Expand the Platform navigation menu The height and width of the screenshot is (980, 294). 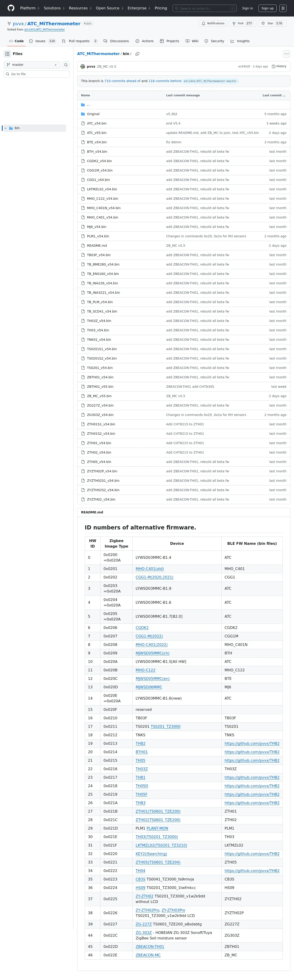click(30, 8)
